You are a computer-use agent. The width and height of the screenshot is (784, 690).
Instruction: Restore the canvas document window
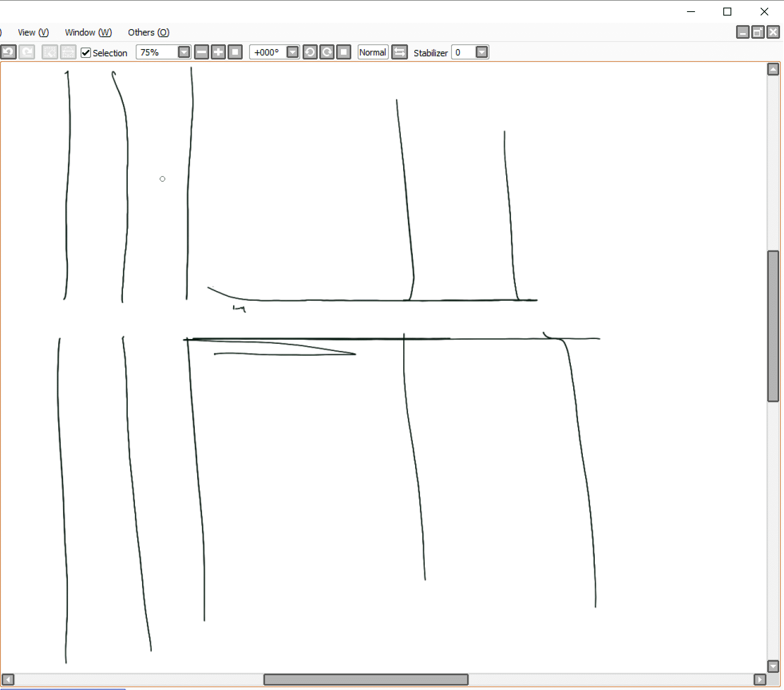pyautogui.click(x=758, y=32)
